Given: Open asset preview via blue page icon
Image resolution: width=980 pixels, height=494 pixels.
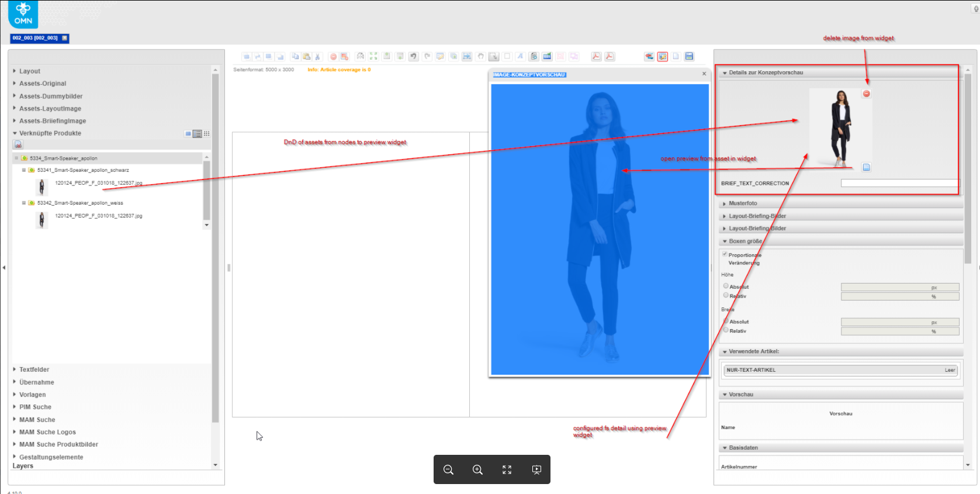Looking at the screenshot, I should (x=867, y=167).
